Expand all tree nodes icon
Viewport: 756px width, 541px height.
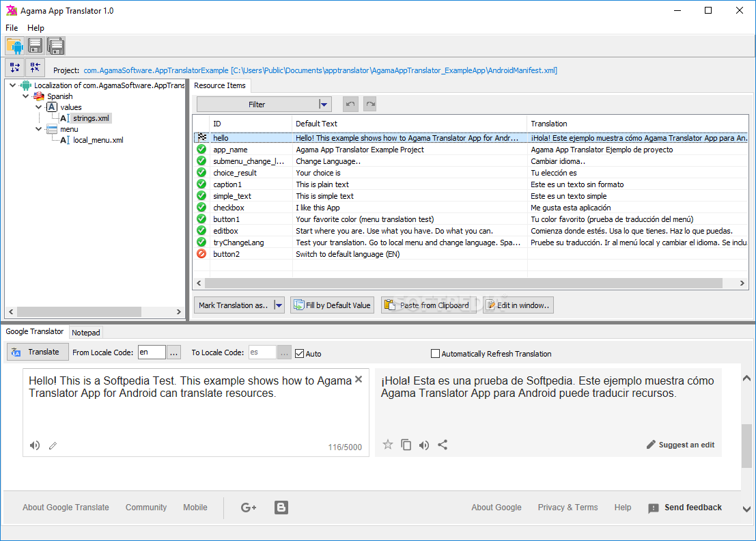coord(15,68)
